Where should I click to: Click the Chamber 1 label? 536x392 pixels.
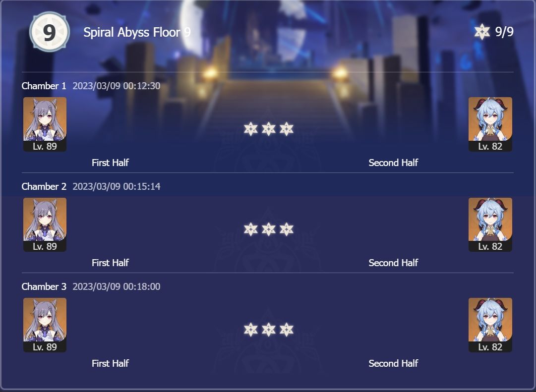pos(44,86)
